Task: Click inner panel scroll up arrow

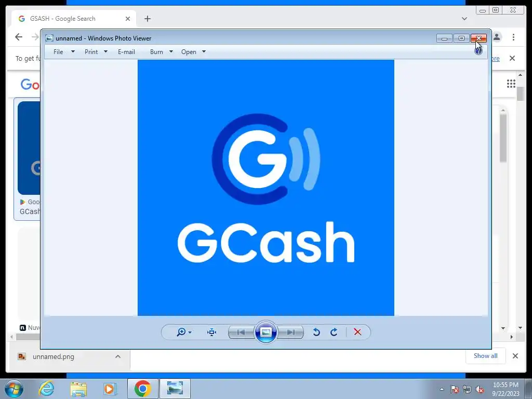Action: [x=503, y=110]
